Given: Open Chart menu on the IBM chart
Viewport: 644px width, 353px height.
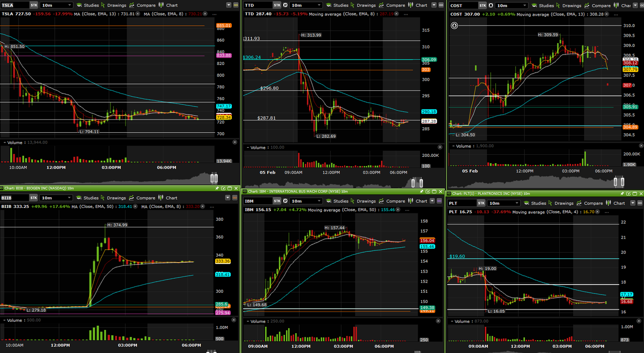Looking at the screenshot, I should tap(418, 201).
